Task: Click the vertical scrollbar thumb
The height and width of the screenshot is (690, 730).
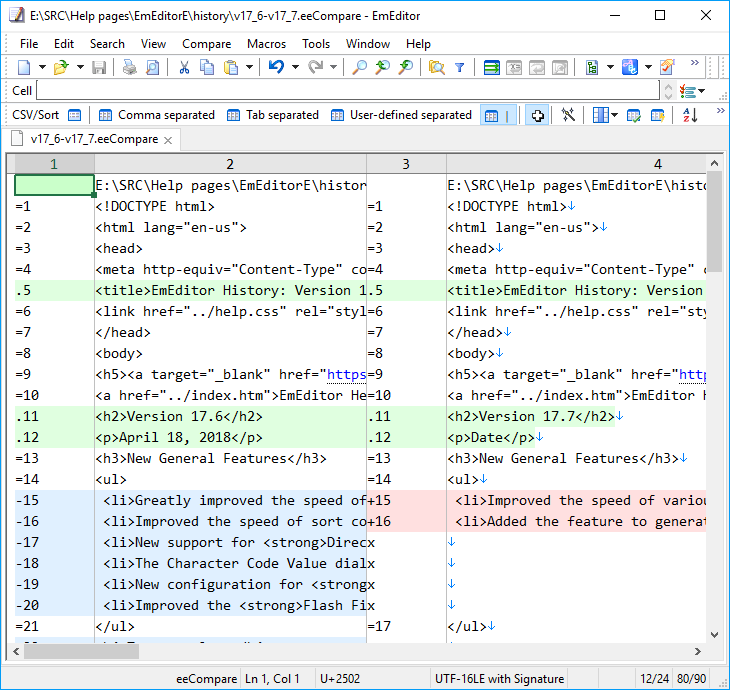Action: pos(714,219)
